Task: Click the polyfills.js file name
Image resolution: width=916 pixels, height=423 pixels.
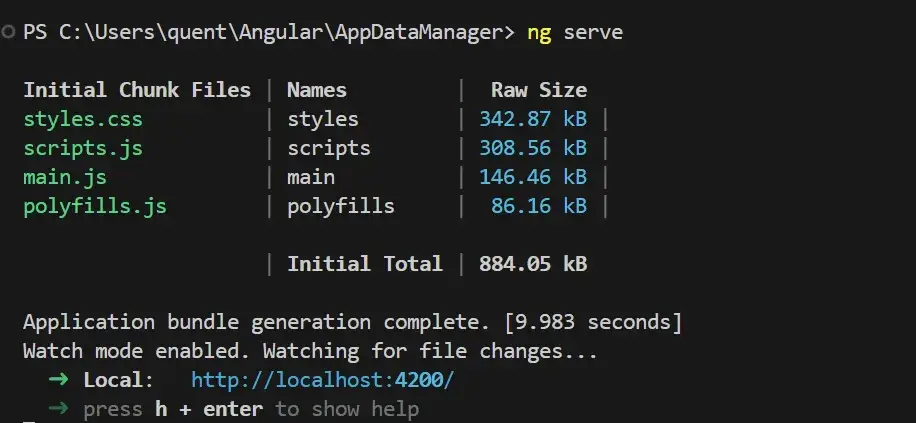Action: click(95, 206)
